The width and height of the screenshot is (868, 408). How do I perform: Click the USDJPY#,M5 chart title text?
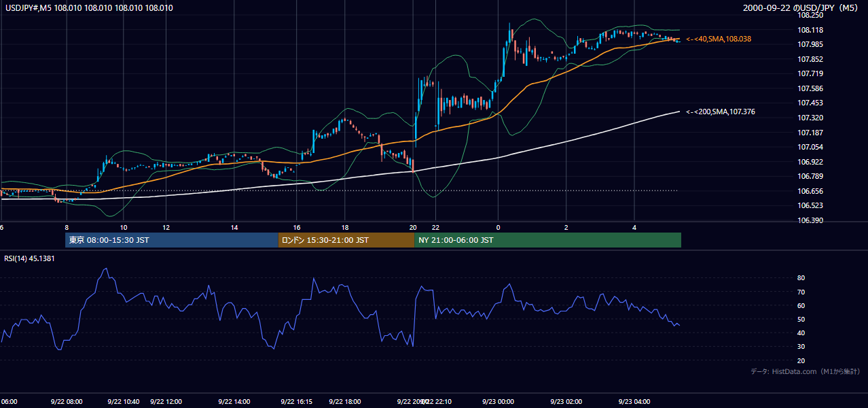click(89, 8)
